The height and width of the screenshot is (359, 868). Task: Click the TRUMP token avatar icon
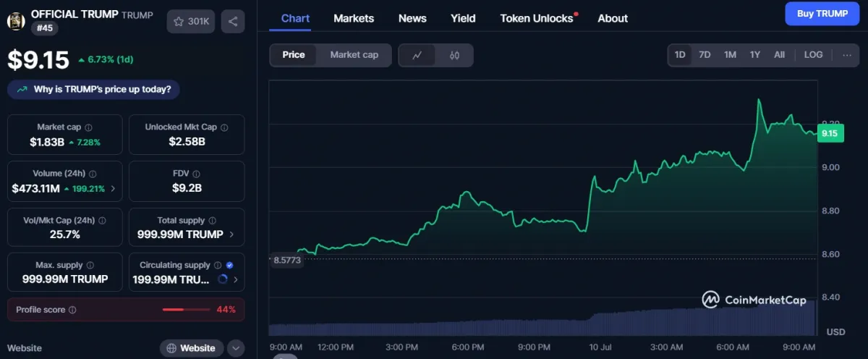pos(16,22)
